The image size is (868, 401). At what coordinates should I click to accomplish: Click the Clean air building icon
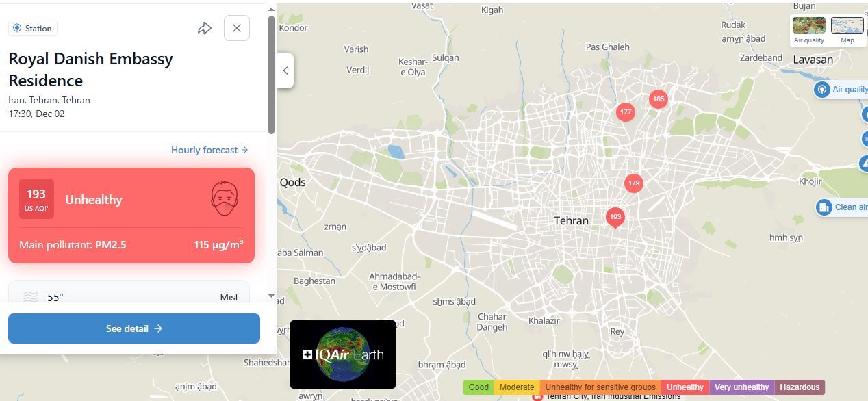tap(824, 207)
